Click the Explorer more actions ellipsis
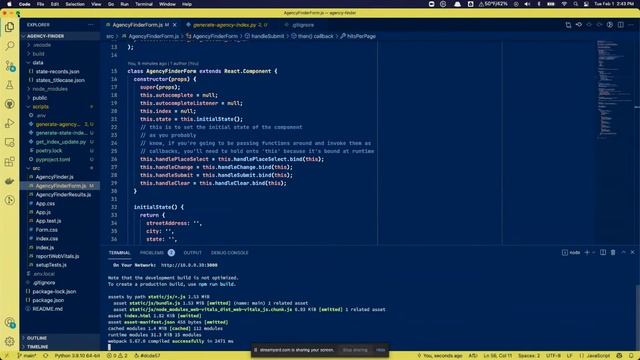Image resolution: width=640 pixels, height=360 pixels. tap(91, 25)
